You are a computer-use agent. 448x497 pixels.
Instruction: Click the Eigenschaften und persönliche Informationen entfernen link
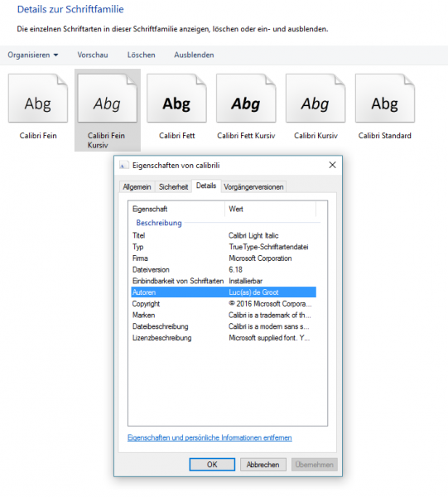(210, 437)
